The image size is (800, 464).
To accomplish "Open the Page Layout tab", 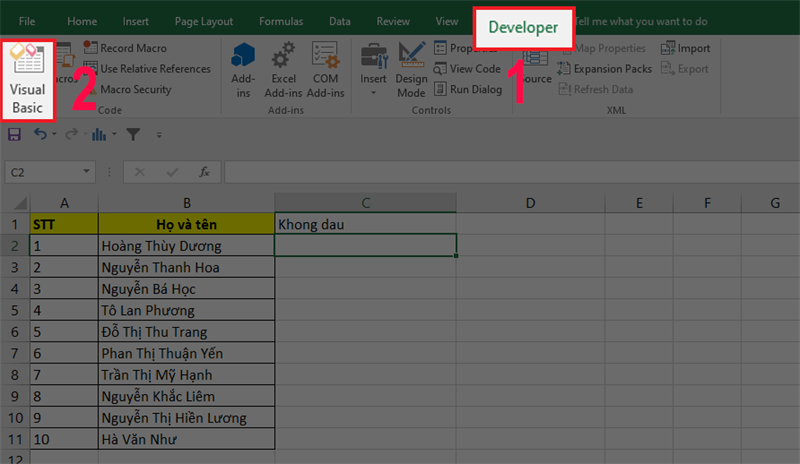I will coord(204,21).
